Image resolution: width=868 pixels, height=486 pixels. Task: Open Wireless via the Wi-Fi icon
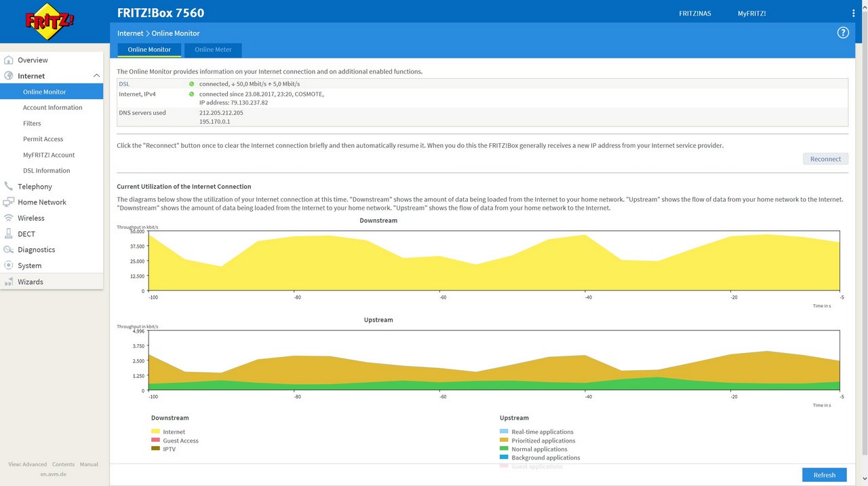click(x=9, y=218)
